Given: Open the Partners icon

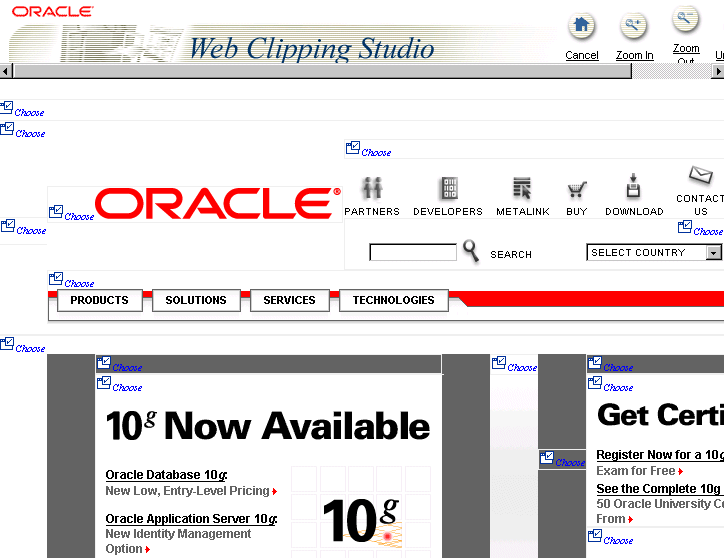Looking at the screenshot, I should 372,188.
